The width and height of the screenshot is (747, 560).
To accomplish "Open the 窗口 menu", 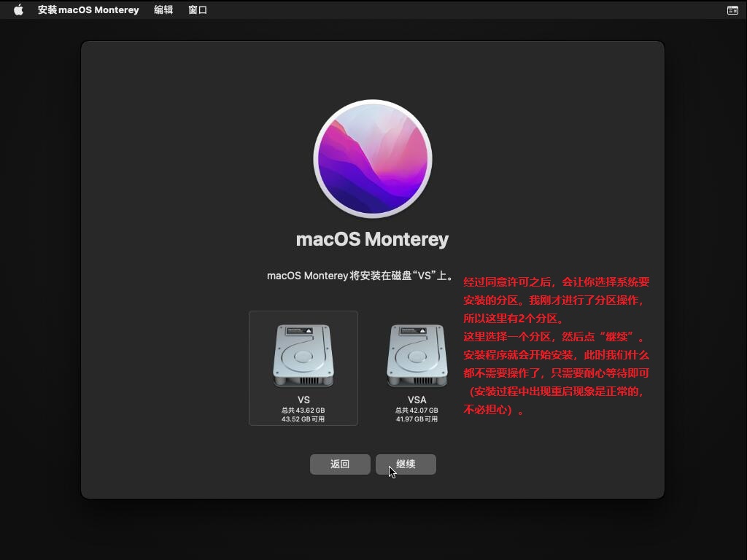I will 198,9.
